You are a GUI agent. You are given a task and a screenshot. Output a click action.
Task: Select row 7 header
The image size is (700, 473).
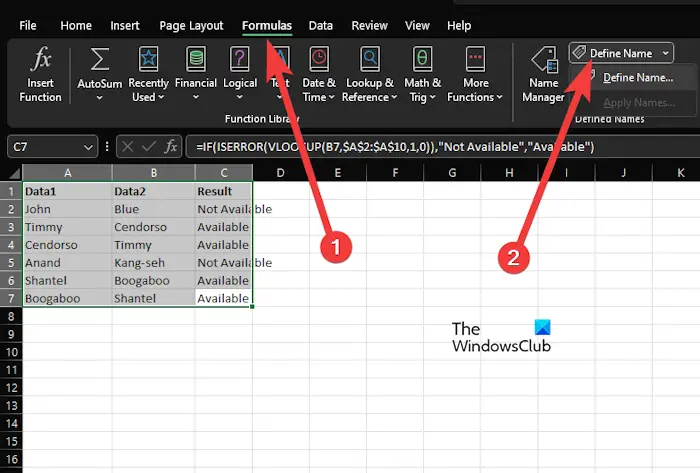pyautogui.click(x=11, y=299)
